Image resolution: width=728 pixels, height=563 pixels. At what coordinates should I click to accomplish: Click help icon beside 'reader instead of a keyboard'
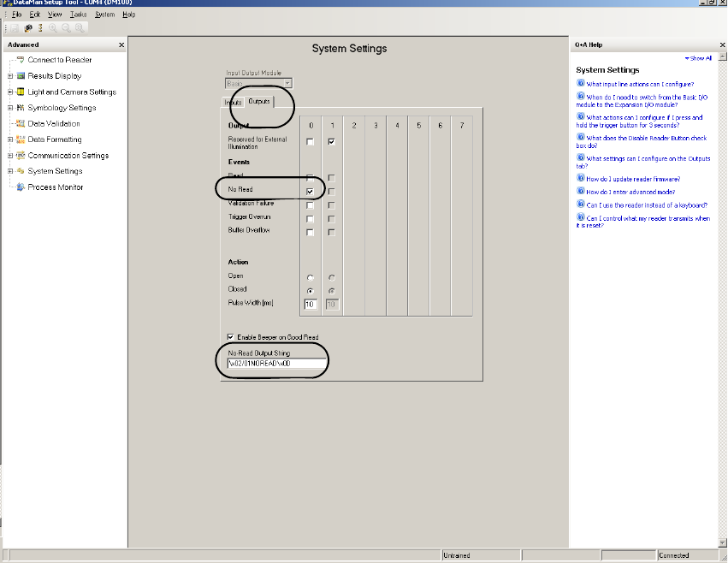[x=580, y=204]
